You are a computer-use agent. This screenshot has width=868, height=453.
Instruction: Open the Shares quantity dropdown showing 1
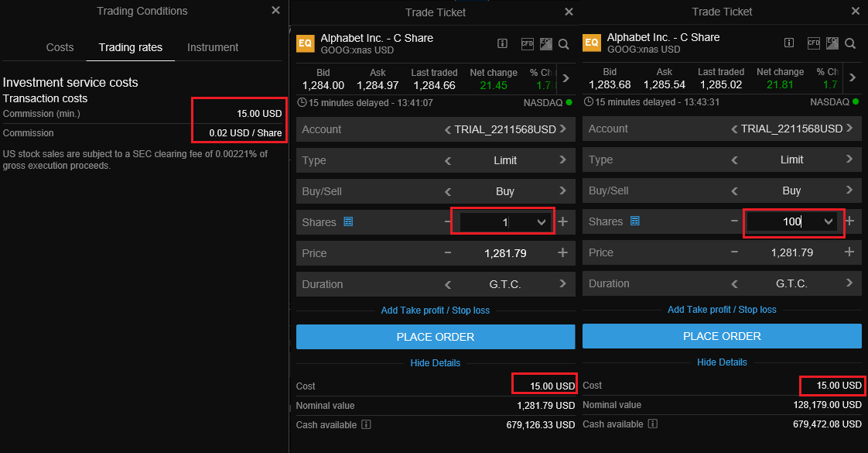[x=541, y=222]
